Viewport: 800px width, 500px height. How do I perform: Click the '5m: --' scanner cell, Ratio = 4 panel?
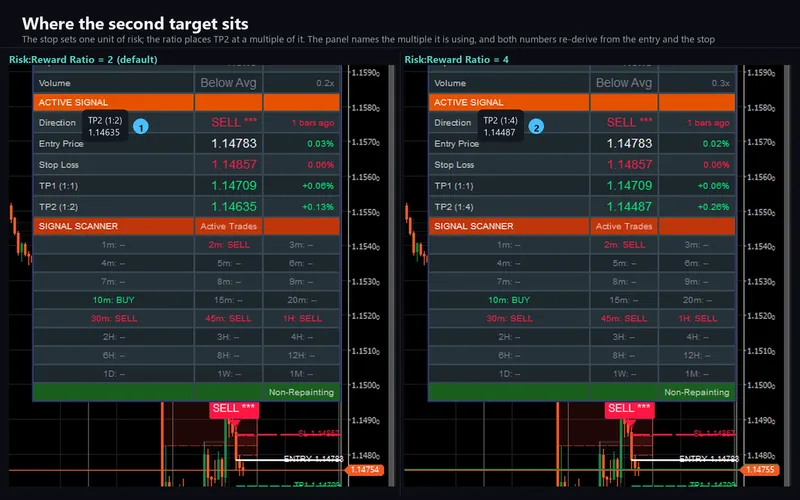coord(624,263)
